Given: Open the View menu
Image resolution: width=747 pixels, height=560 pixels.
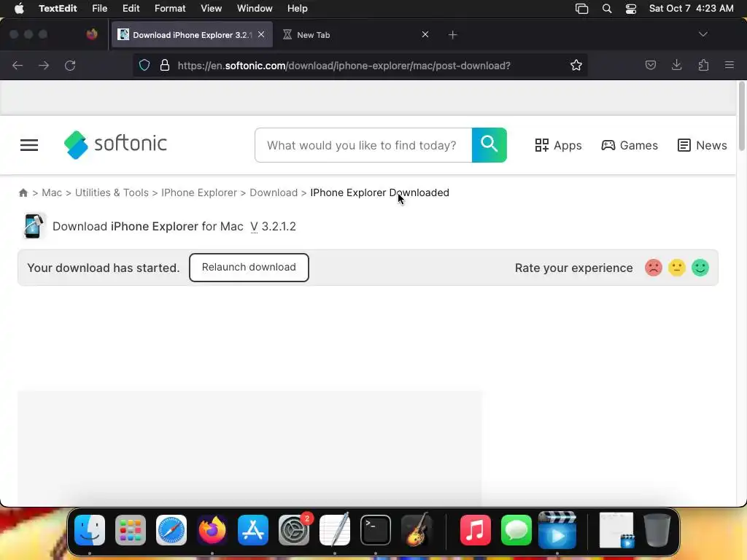Looking at the screenshot, I should 211,8.
